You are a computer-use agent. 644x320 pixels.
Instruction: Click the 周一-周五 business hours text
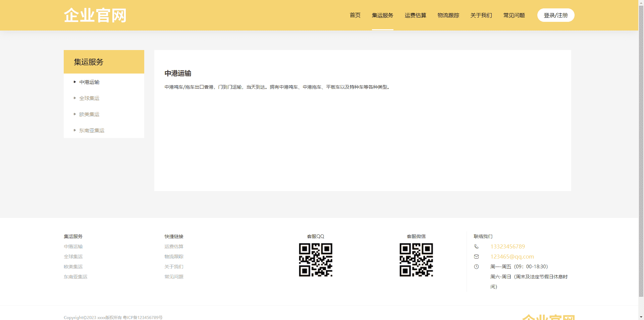pos(519,267)
